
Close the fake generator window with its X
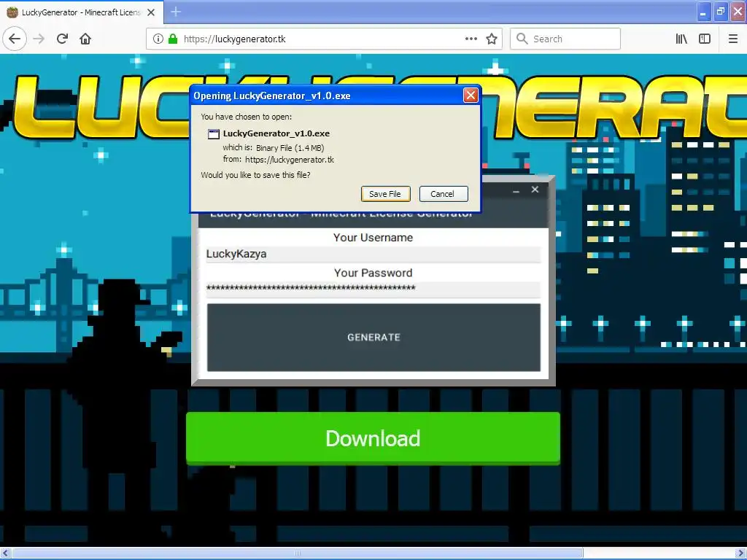[x=535, y=190]
